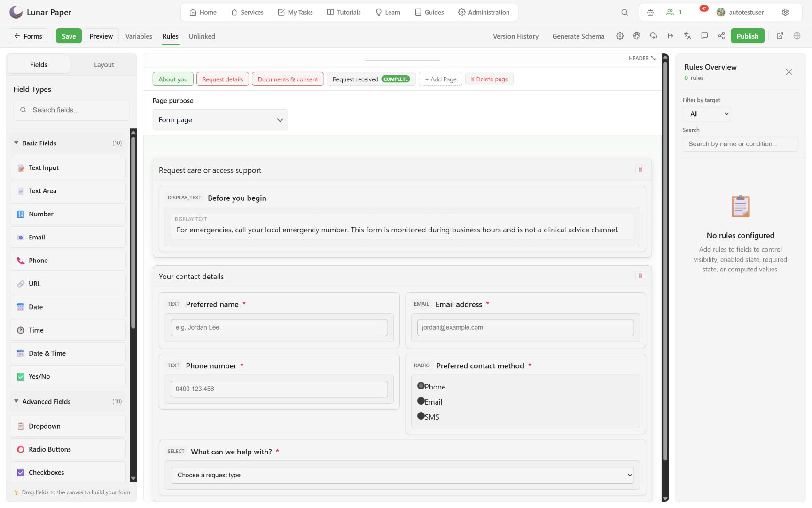Click the Search fields input
The image size is (812, 508).
click(71, 110)
